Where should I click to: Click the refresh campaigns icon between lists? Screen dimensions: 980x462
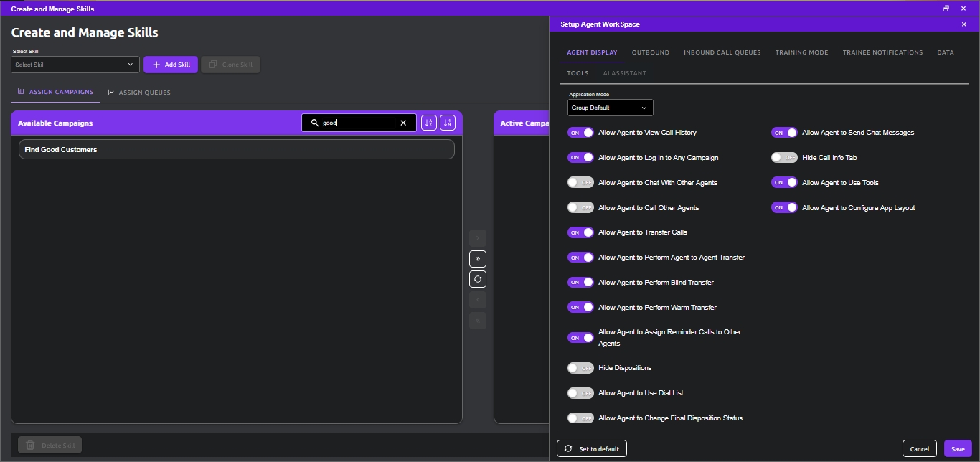(478, 279)
